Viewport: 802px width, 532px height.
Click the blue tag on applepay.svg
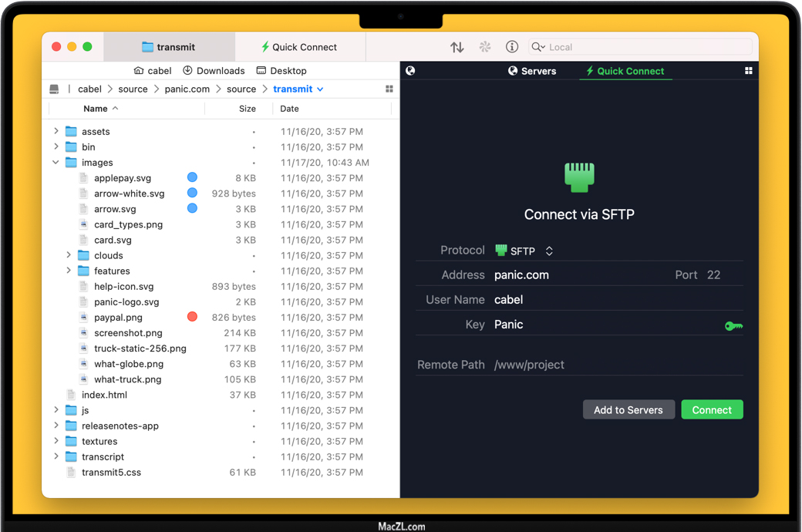(192, 178)
